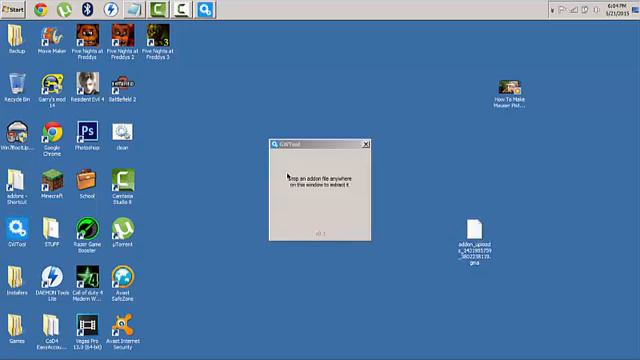Viewport: 640px width, 360px height.
Task: Open the Start menu
Action: (x=13, y=9)
